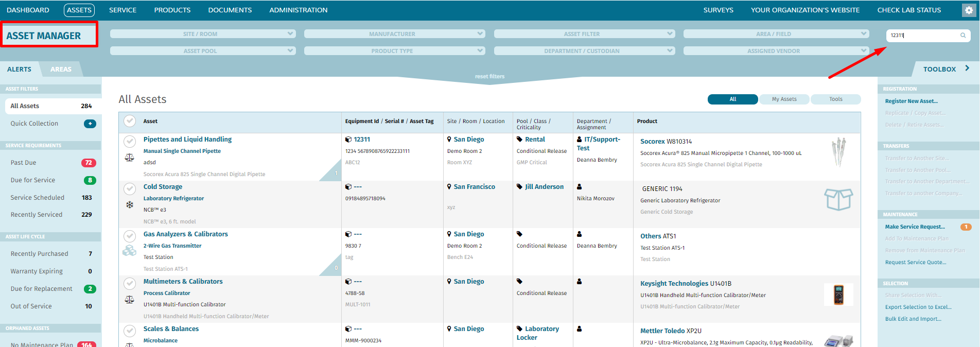Click the generic box product image
This screenshot has height=347, width=980.
(839, 199)
